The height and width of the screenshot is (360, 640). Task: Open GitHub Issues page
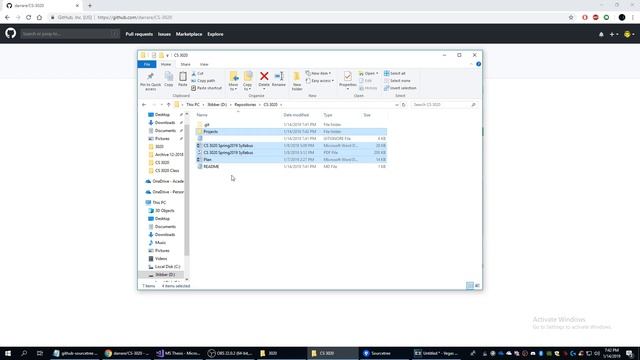click(164, 34)
